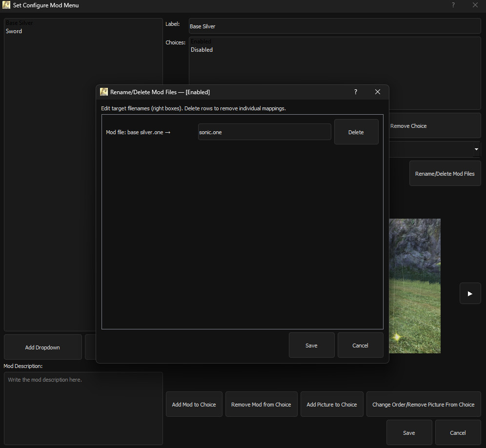The height and width of the screenshot is (448, 486).
Task: Save the Set Configure Mod Menu window
Action: [409, 432]
